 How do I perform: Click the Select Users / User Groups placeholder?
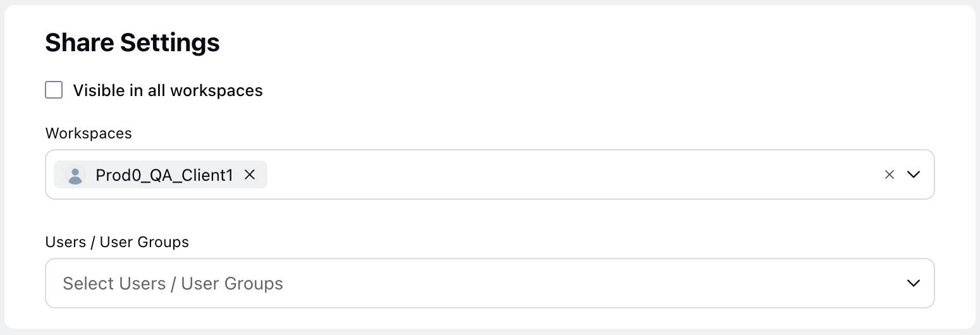[x=173, y=283]
